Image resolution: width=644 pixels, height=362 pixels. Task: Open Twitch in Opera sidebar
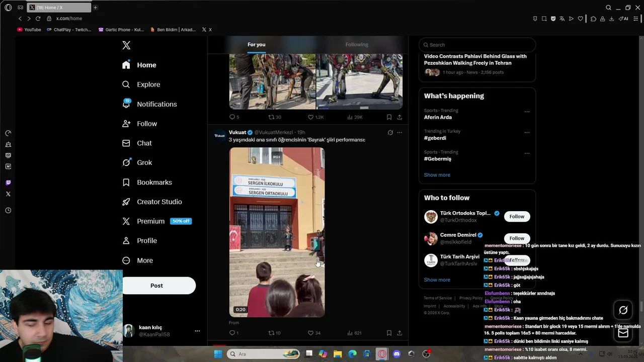point(8,183)
